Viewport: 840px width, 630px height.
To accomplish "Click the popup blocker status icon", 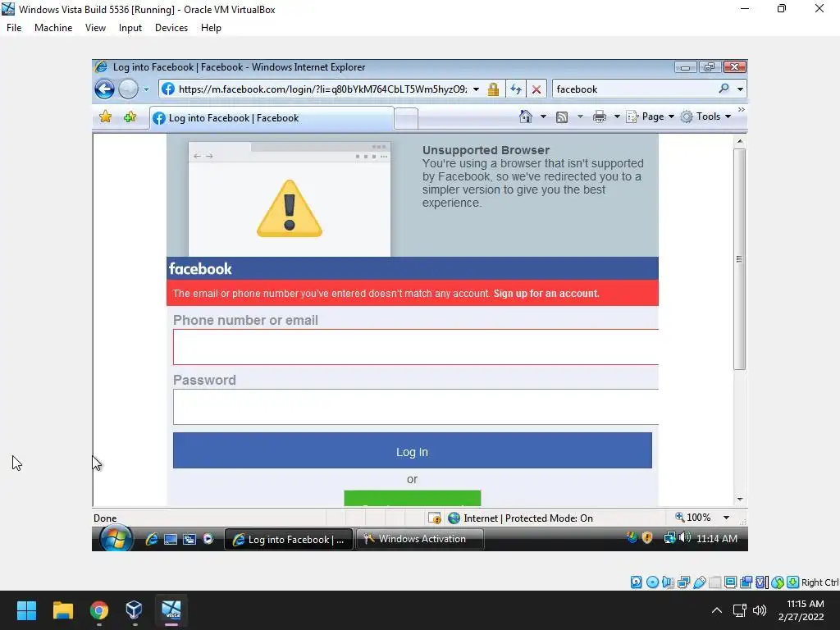I will pos(435,518).
